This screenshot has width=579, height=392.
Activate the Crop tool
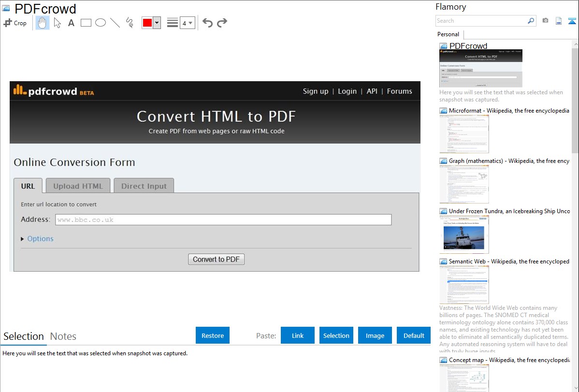[15, 23]
